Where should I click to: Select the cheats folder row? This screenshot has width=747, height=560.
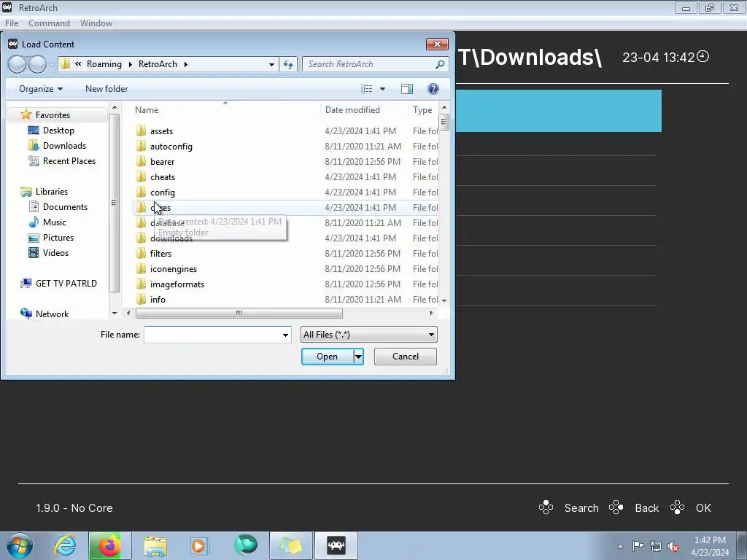285,177
